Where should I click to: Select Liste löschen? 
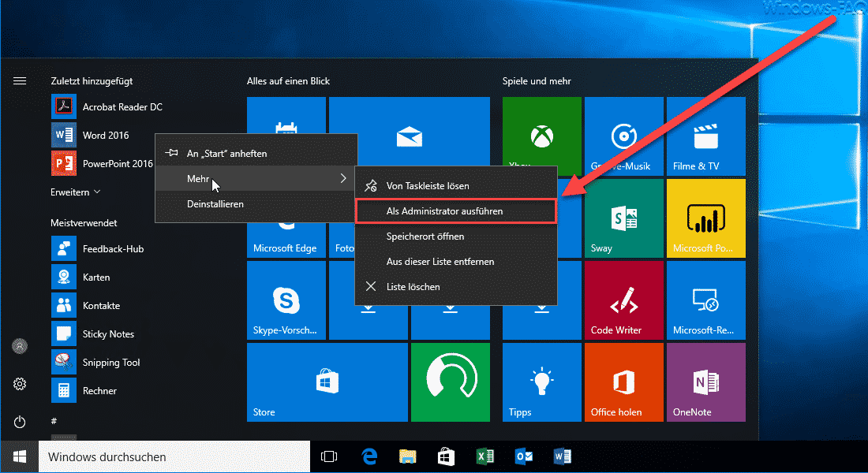(455, 287)
